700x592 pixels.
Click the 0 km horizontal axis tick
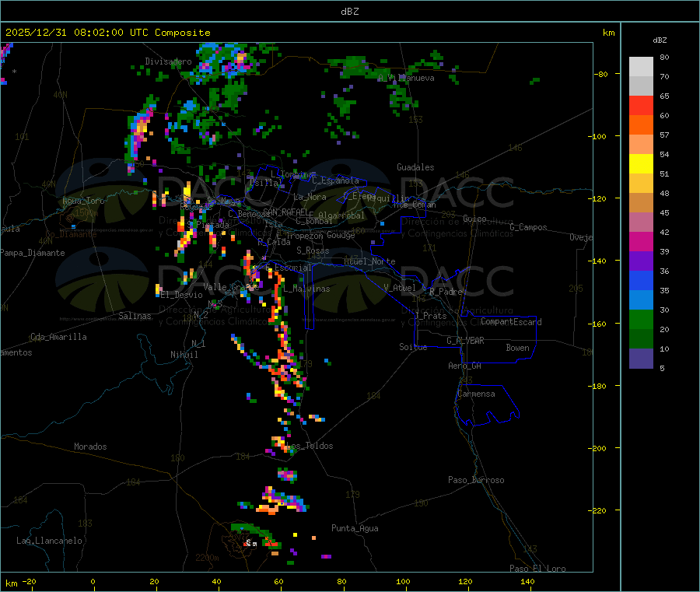[x=93, y=581]
